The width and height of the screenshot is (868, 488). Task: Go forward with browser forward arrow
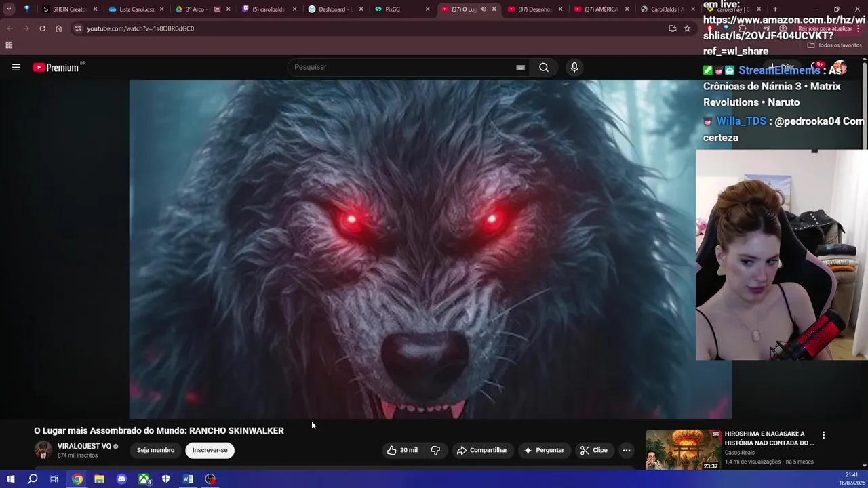coord(26,28)
